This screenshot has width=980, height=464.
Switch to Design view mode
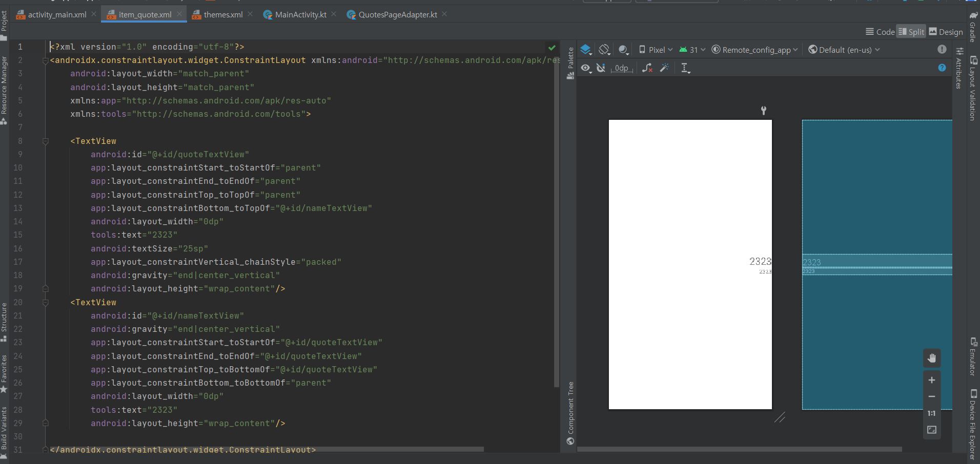(x=946, y=32)
